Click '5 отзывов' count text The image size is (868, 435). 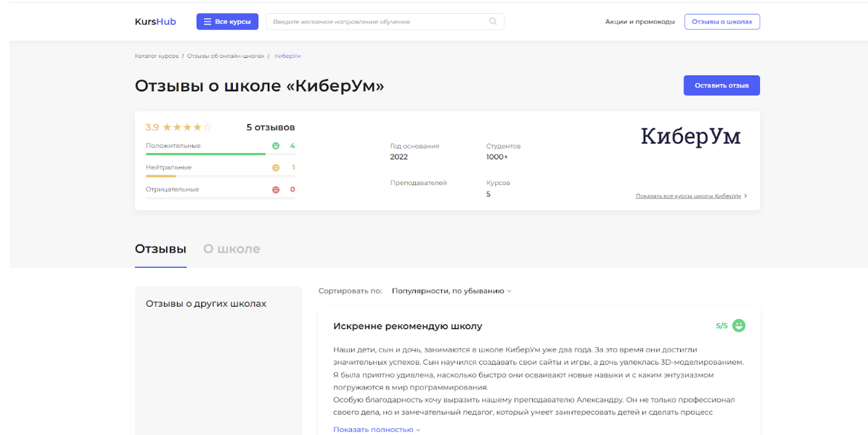point(271,128)
